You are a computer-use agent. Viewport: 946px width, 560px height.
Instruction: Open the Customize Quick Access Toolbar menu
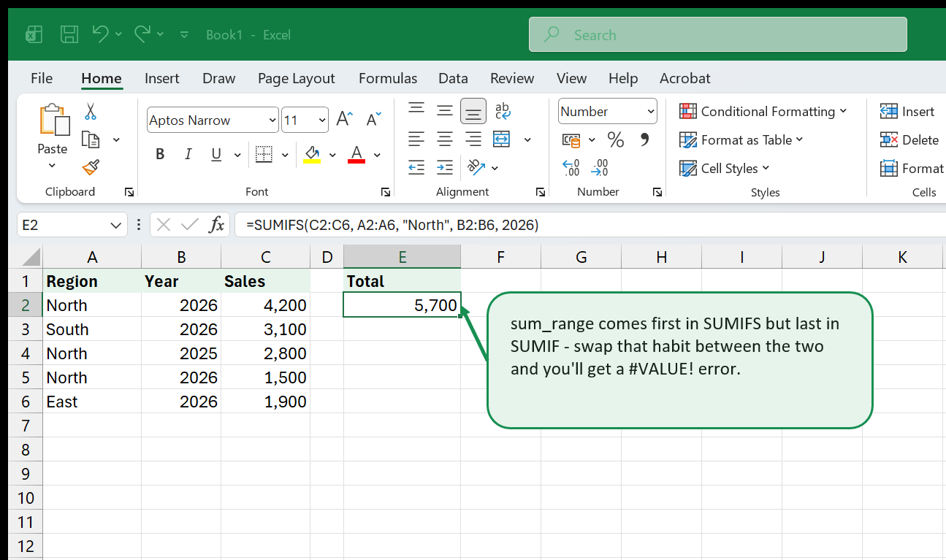pos(184,34)
